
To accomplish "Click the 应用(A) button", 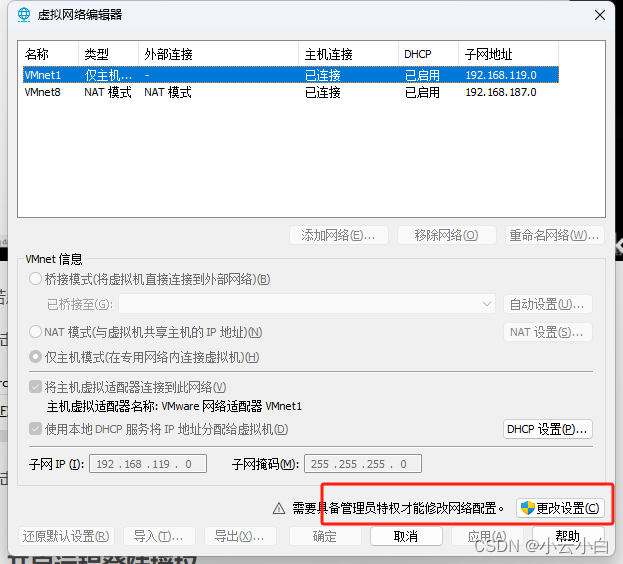I will 487,536.
